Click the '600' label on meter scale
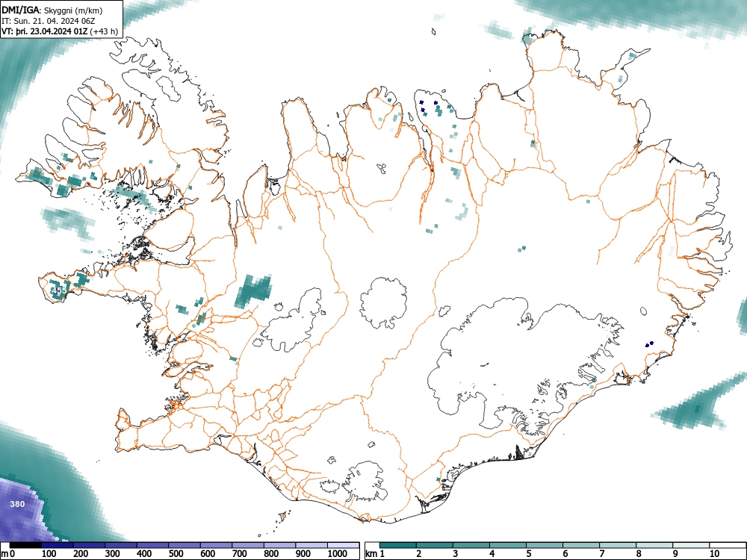Image resolution: width=747 pixels, height=560 pixels. click(x=208, y=554)
